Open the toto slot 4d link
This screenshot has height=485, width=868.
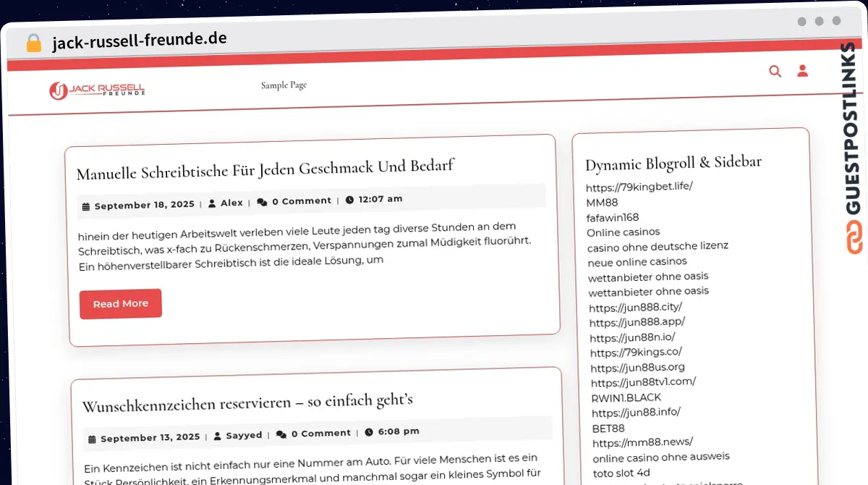621,473
